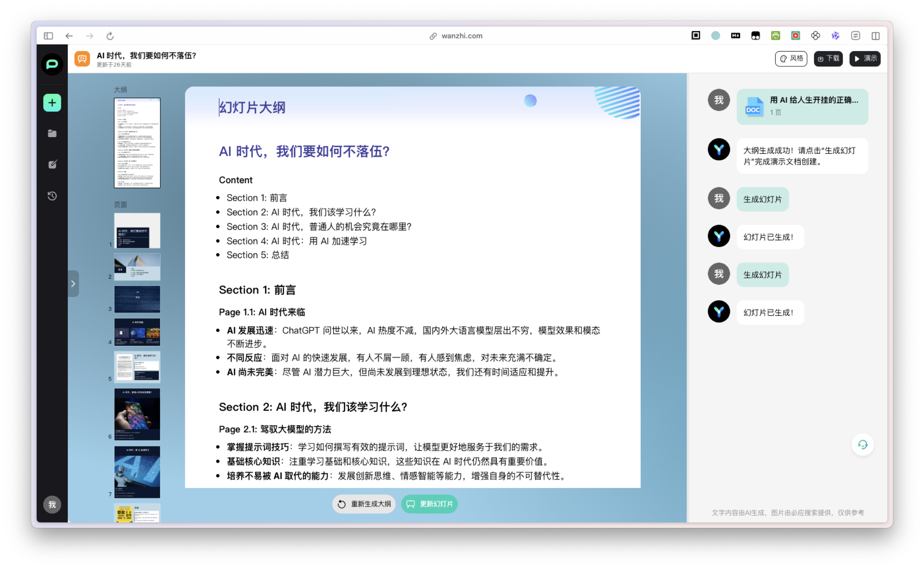
Task: Open the history clock icon in sidebar
Action: point(52,196)
